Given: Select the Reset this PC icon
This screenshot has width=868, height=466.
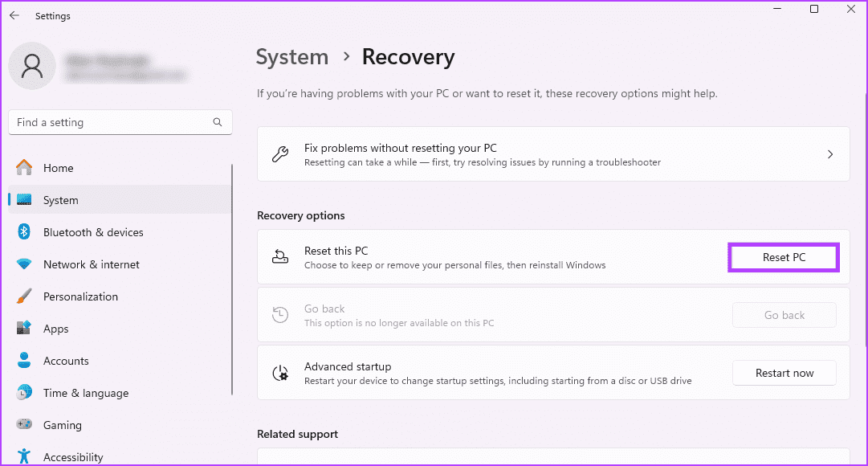Looking at the screenshot, I should tap(280, 256).
